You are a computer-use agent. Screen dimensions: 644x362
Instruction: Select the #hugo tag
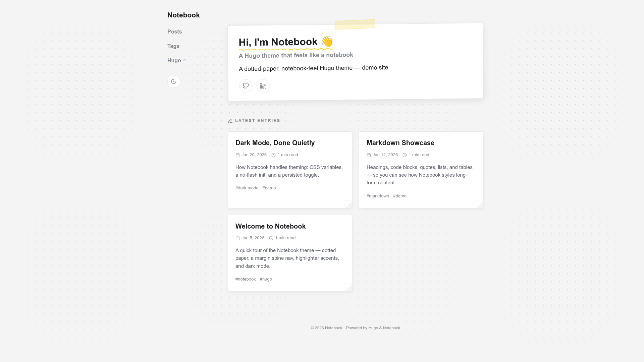click(266, 279)
